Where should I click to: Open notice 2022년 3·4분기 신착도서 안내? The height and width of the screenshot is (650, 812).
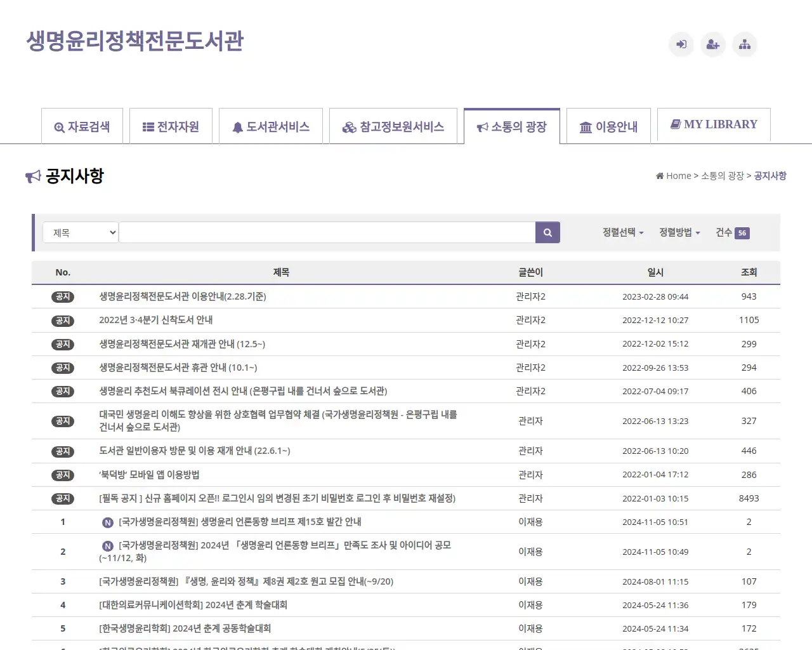[156, 320]
